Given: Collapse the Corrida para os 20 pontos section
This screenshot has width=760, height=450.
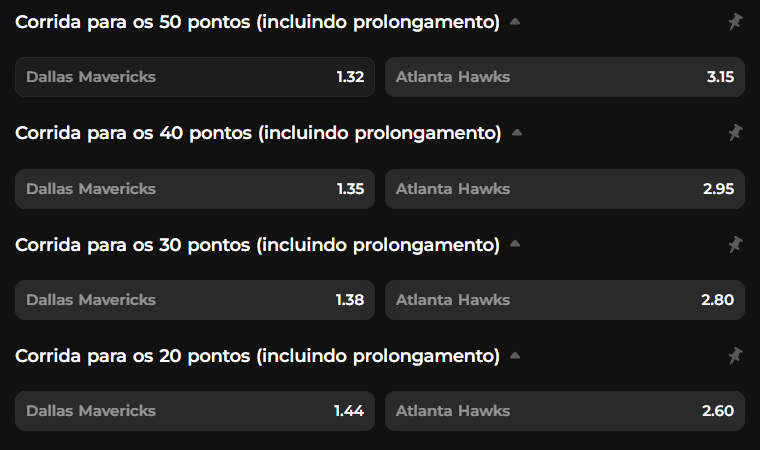Looking at the screenshot, I should click(x=514, y=355).
